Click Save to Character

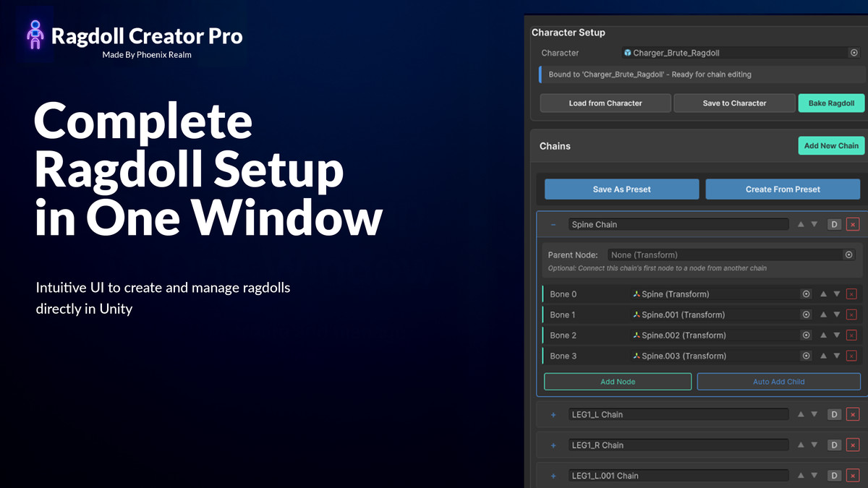click(x=733, y=103)
